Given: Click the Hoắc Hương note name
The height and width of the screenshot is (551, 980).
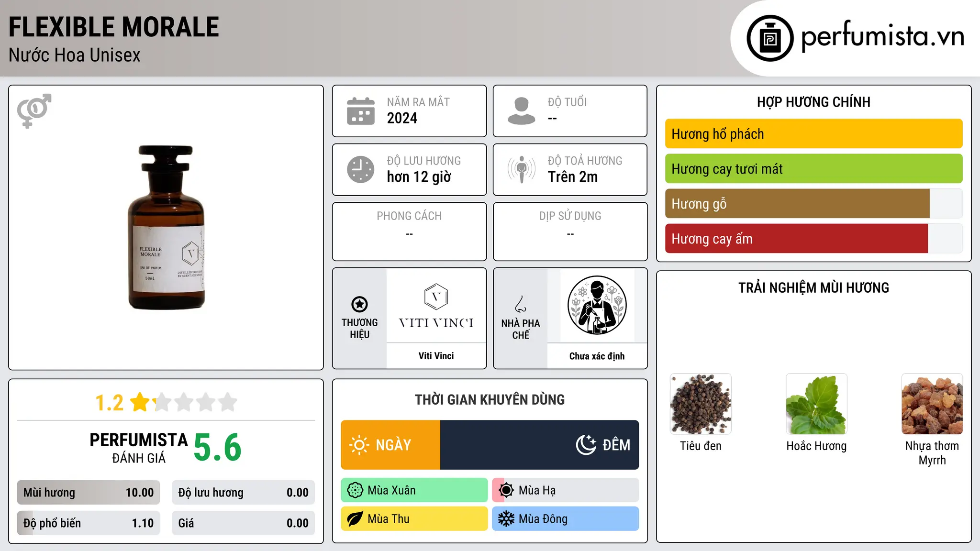Looking at the screenshot, I should 816,446.
